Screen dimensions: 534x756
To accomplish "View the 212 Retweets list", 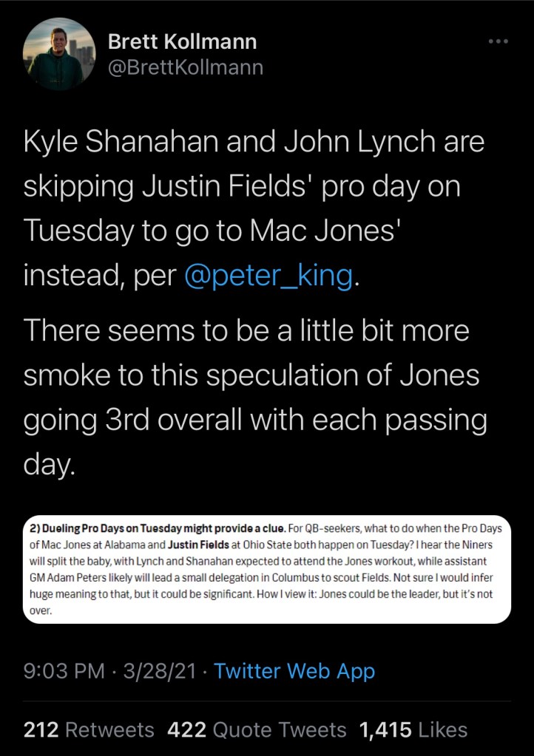I will pos(89,730).
